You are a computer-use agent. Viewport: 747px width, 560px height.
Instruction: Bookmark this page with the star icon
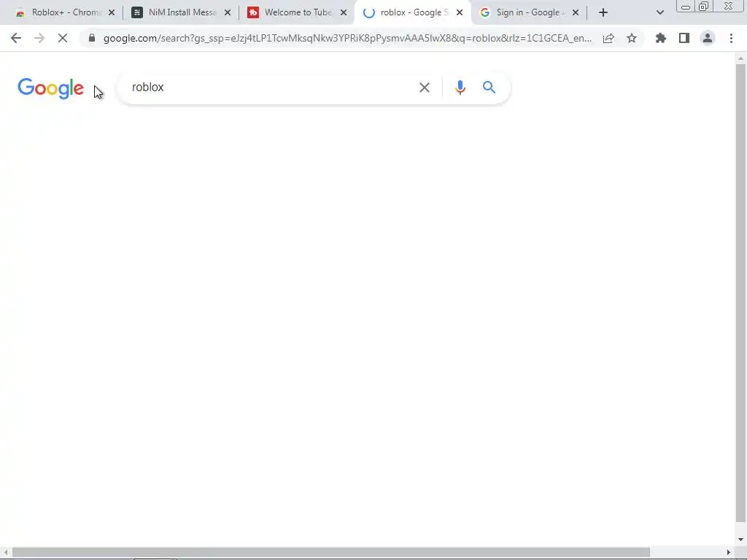(631, 38)
